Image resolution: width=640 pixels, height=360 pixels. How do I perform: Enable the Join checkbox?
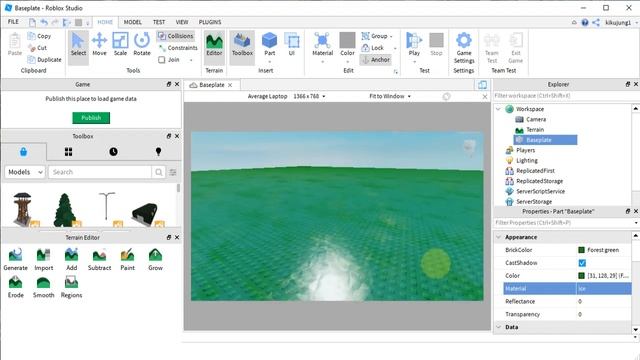162,60
